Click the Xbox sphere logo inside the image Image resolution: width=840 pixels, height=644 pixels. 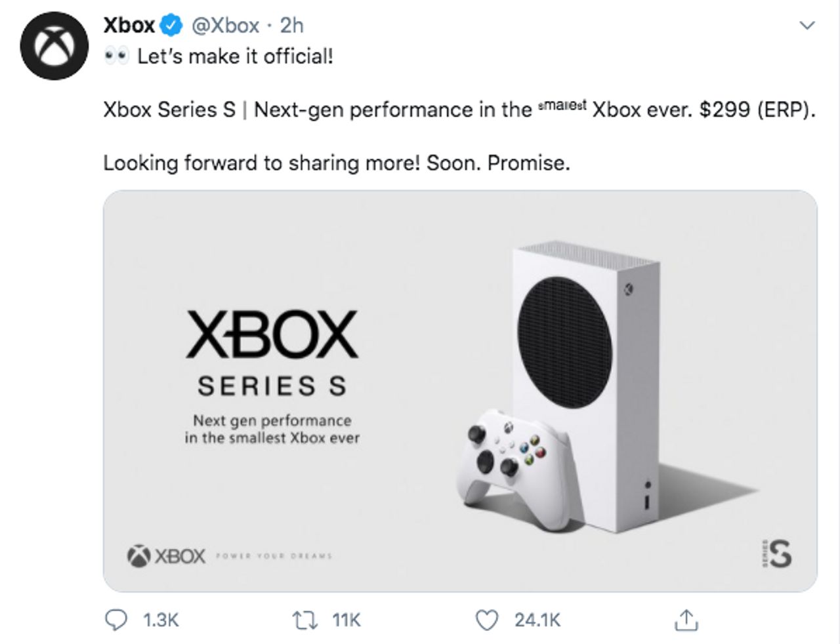point(138,555)
